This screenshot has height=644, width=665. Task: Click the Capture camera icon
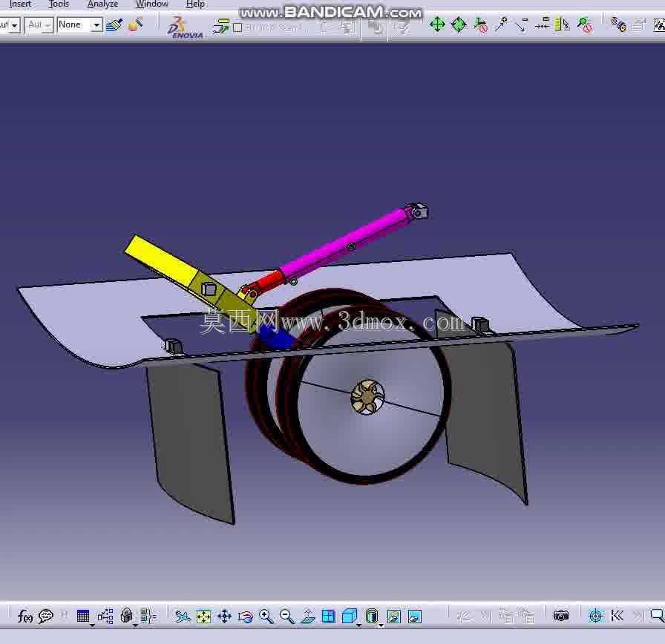click(x=561, y=616)
